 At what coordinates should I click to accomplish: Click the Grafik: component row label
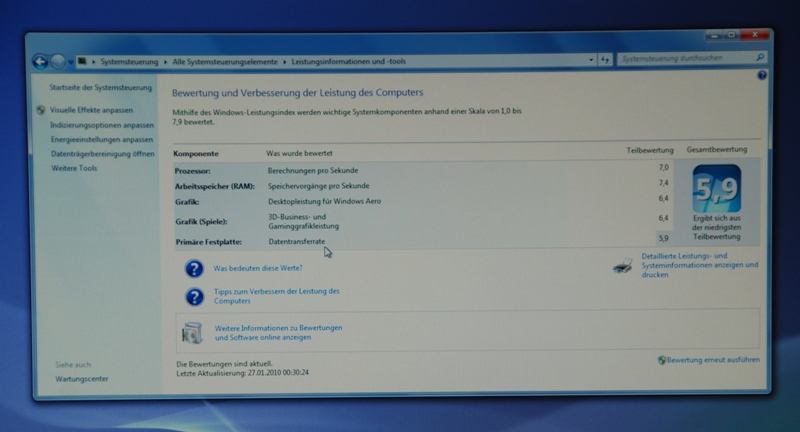click(x=187, y=202)
